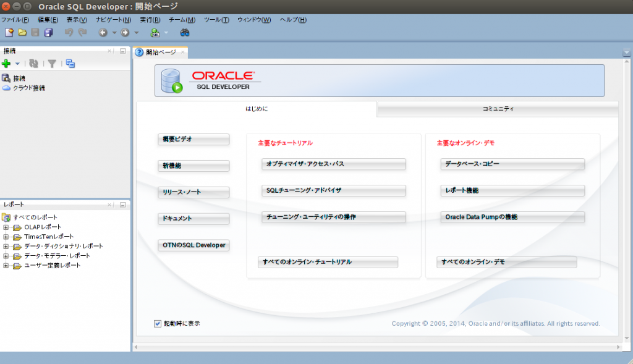
Task: Open the 表示(V) menu
Action: (x=77, y=20)
